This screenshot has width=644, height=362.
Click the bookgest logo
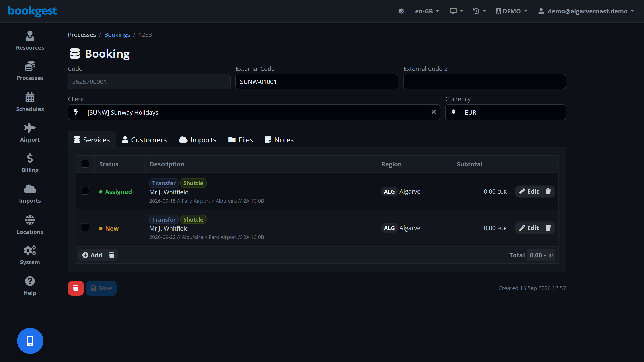[x=33, y=11]
